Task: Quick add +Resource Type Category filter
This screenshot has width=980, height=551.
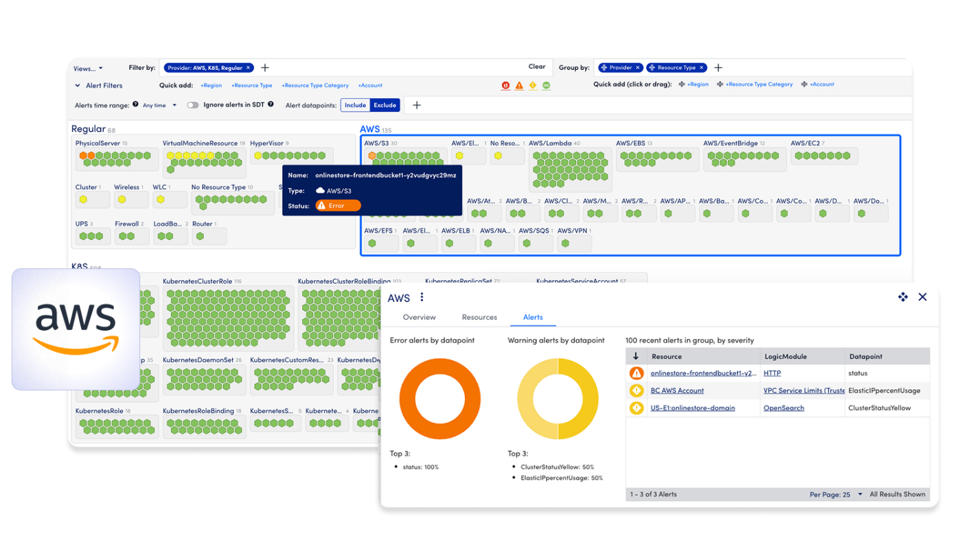Action: (315, 86)
